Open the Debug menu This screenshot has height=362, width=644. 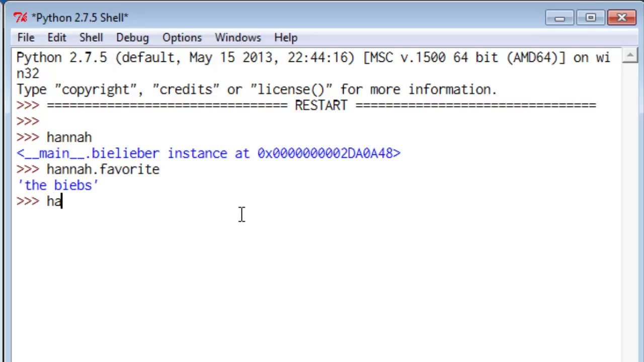click(x=132, y=38)
